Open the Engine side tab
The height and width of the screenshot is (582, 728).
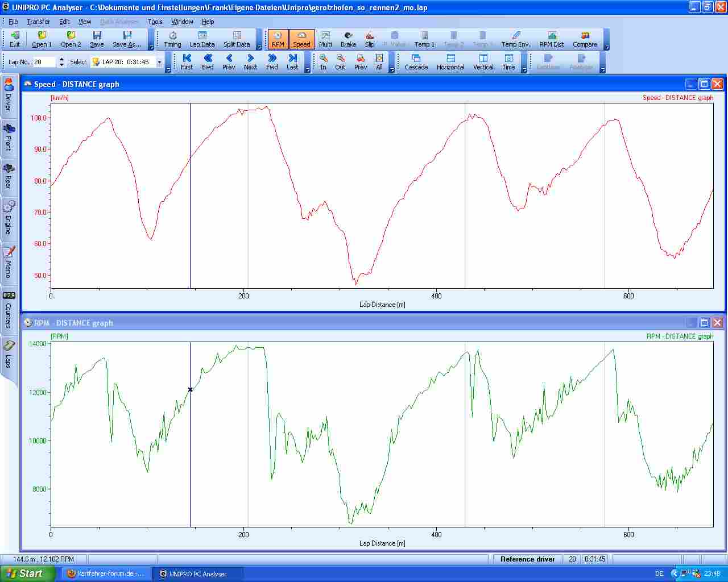pyautogui.click(x=9, y=219)
